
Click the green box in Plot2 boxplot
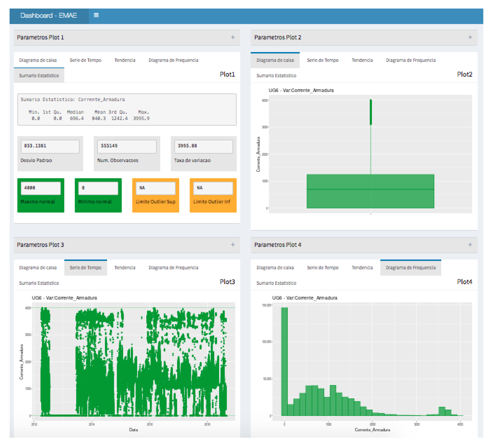pyautogui.click(x=370, y=191)
